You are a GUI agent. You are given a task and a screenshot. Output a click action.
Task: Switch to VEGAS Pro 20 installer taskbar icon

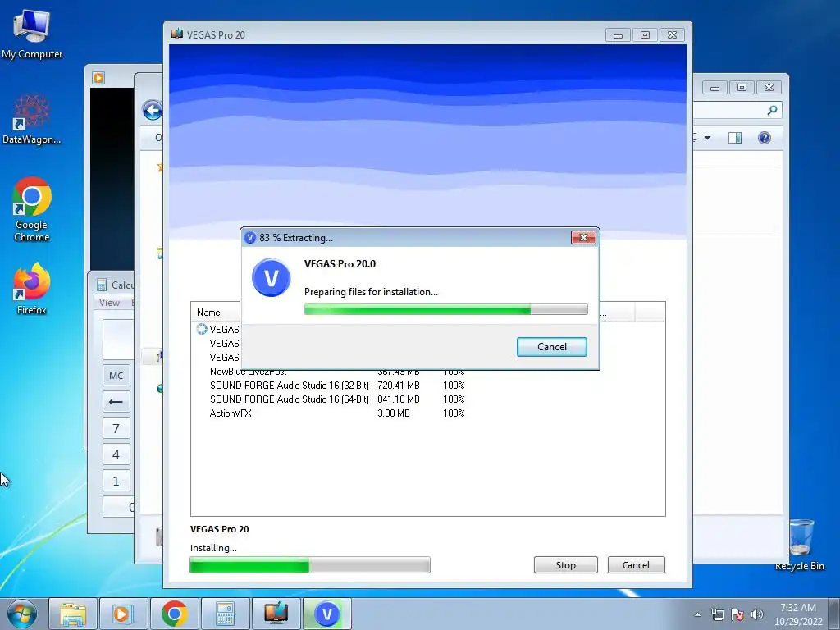pos(276,614)
